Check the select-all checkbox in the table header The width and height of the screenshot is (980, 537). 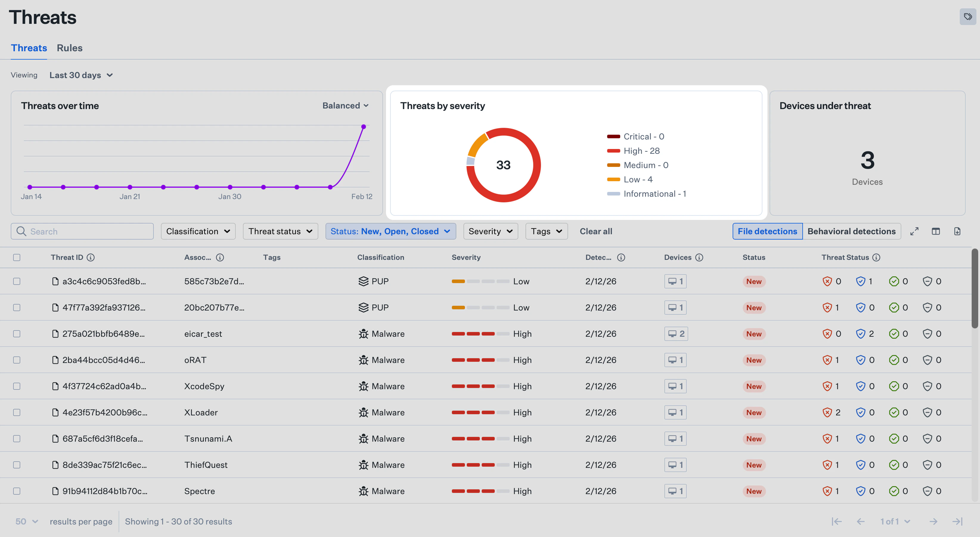(x=17, y=257)
